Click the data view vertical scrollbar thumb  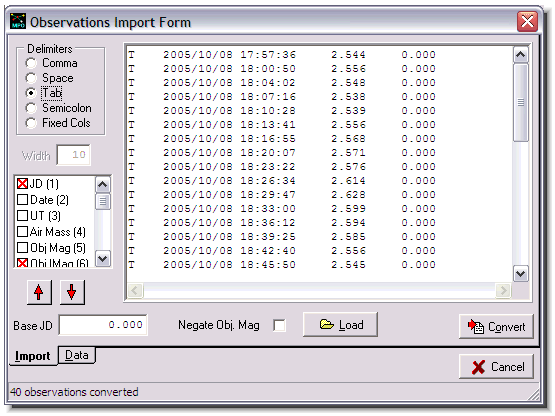click(x=521, y=103)
